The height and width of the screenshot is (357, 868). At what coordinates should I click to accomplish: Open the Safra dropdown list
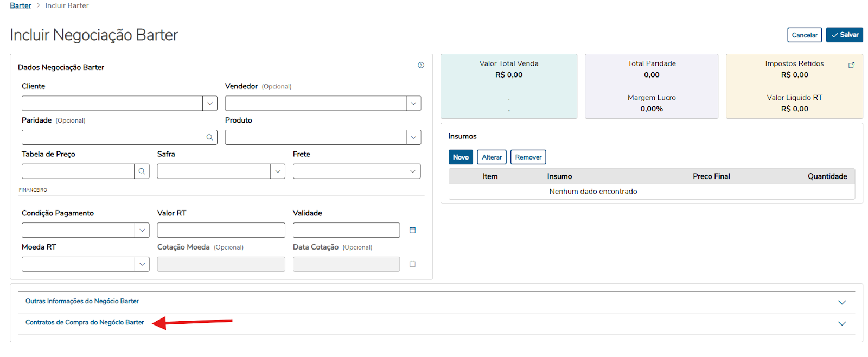pyautogui.click(x=278, y=171)
